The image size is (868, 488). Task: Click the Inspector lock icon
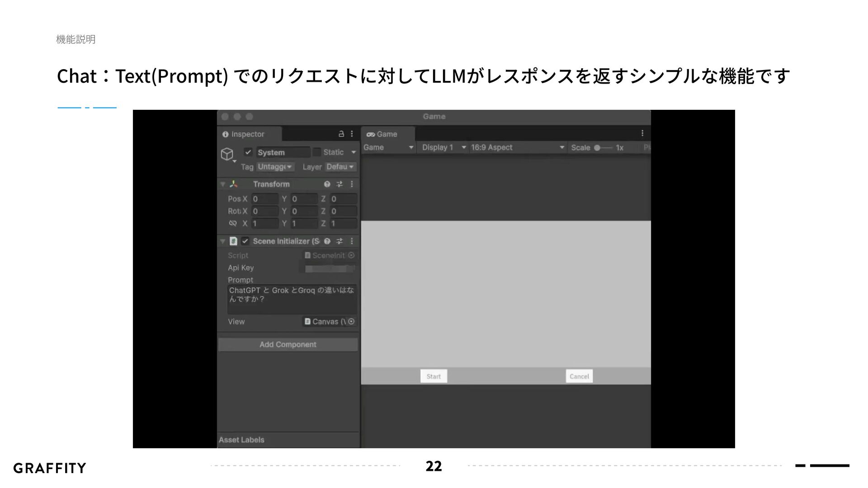click(x=341, y=134)
